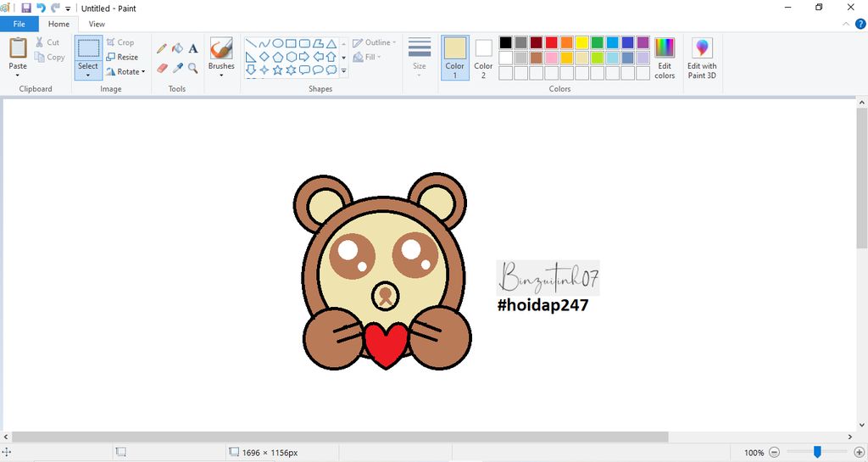Pick the yellow color swatch
Image resolution: width=868 pixels, height=462 pixels.
[x=581, y=42]
